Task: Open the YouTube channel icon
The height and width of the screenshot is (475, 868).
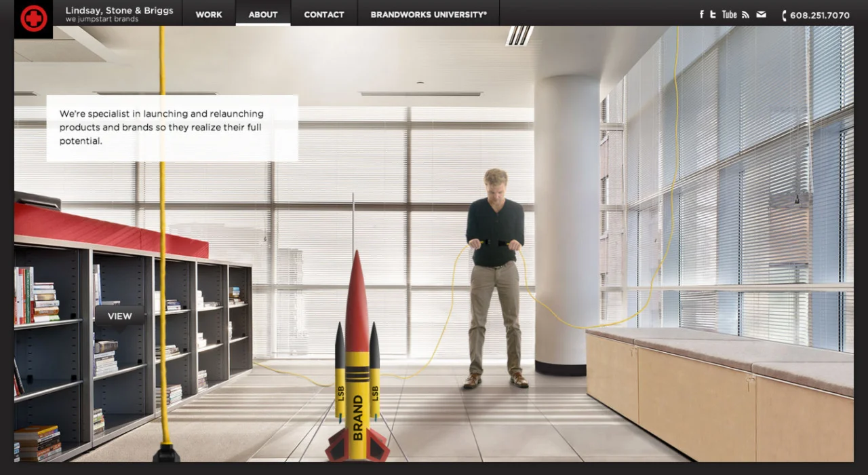Action: (729, 14)
